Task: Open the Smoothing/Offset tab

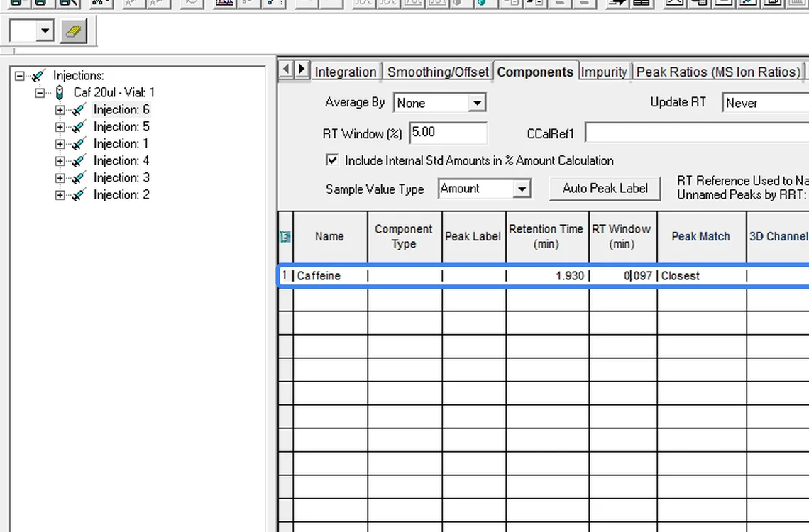Action: [x=438, y=72]
